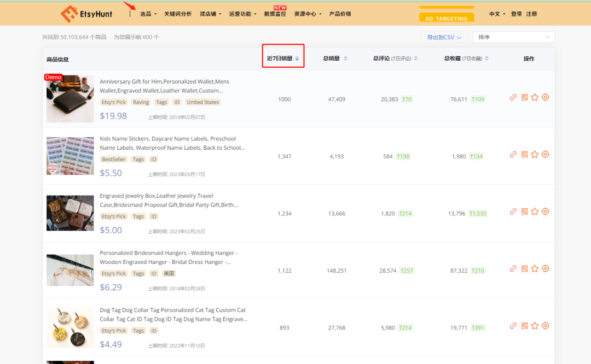
Task: Click the listing-analysis document icon for Kids Name Stickers
Action: tap(524, 155)
